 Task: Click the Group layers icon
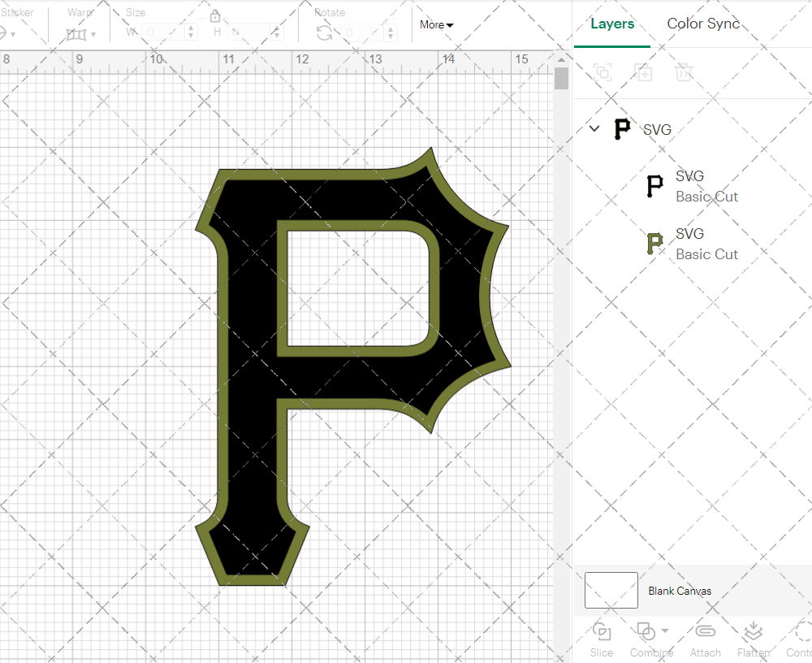603,72
